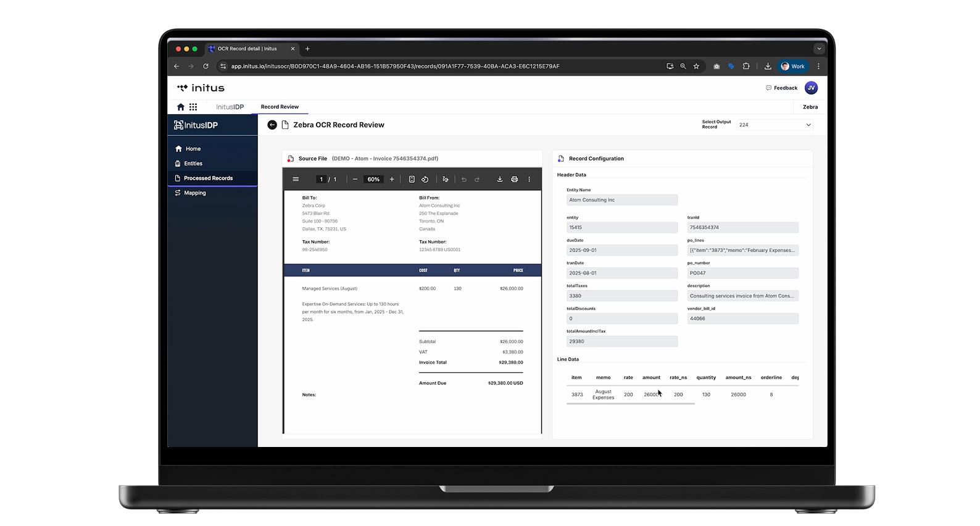Expand the Select Output Record dropdown
The image size is (980, 526).
coord(774,125)
